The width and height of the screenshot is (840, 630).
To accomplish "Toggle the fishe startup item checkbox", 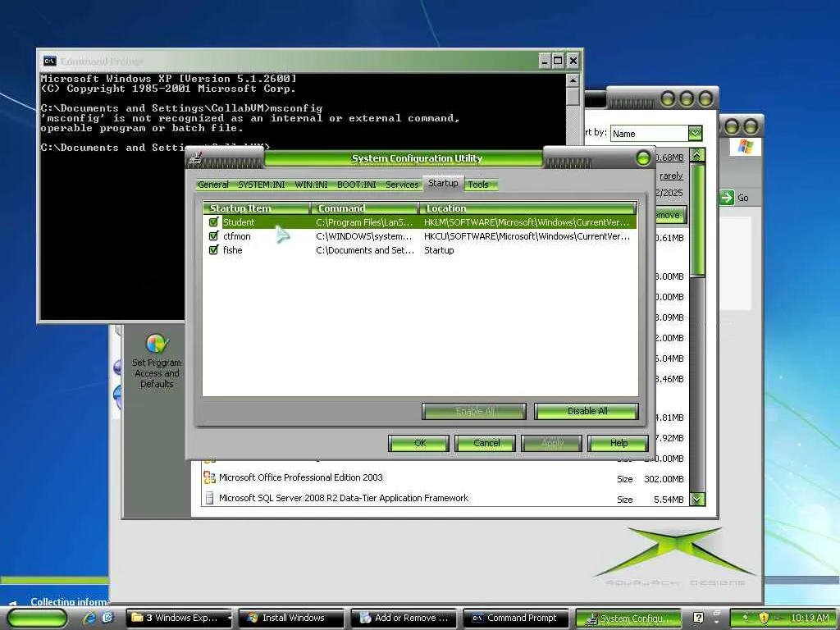I will [x=214, y=249].
